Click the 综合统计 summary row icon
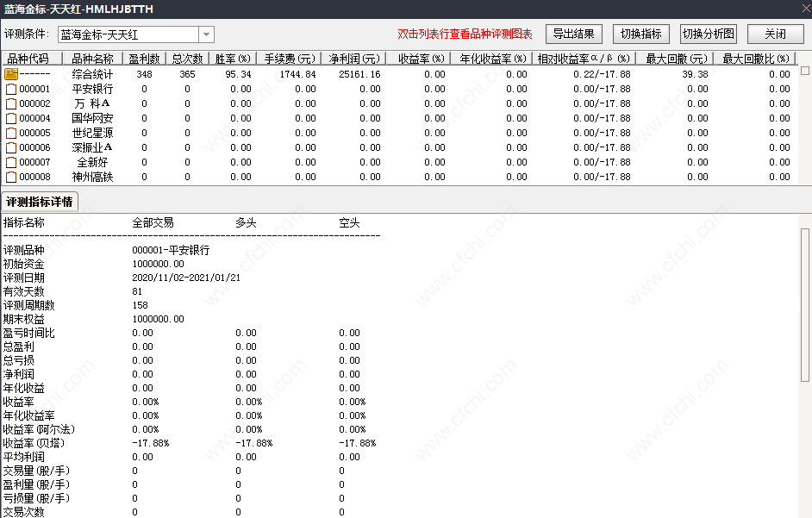 [x=11, y=74]
